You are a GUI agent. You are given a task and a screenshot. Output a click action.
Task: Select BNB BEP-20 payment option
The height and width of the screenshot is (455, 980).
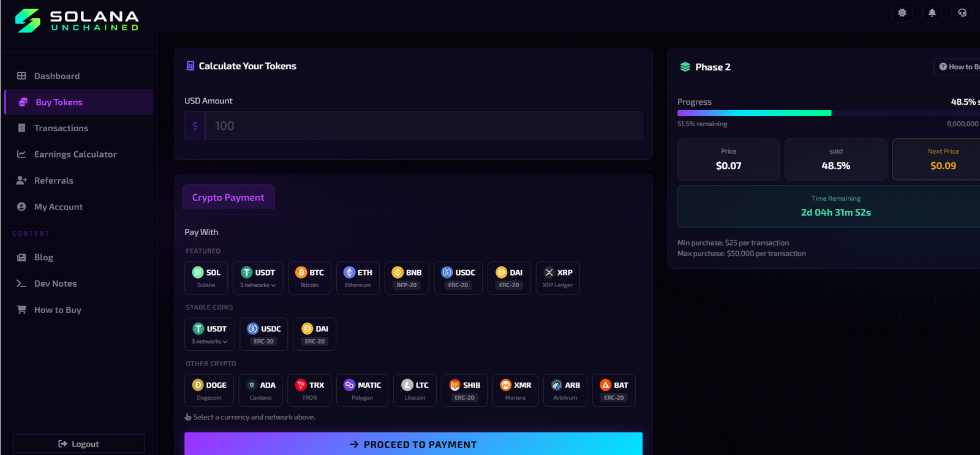pos(407,278)
